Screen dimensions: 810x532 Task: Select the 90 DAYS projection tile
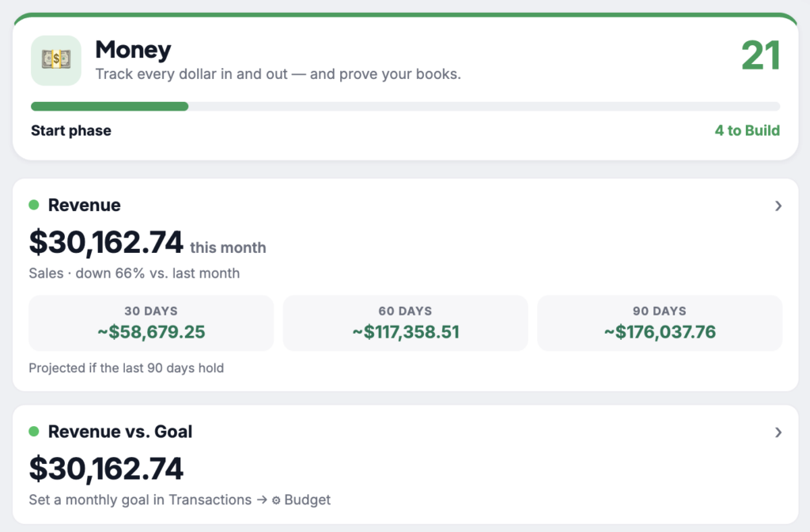pyautogui.click(x=660, y=323)
